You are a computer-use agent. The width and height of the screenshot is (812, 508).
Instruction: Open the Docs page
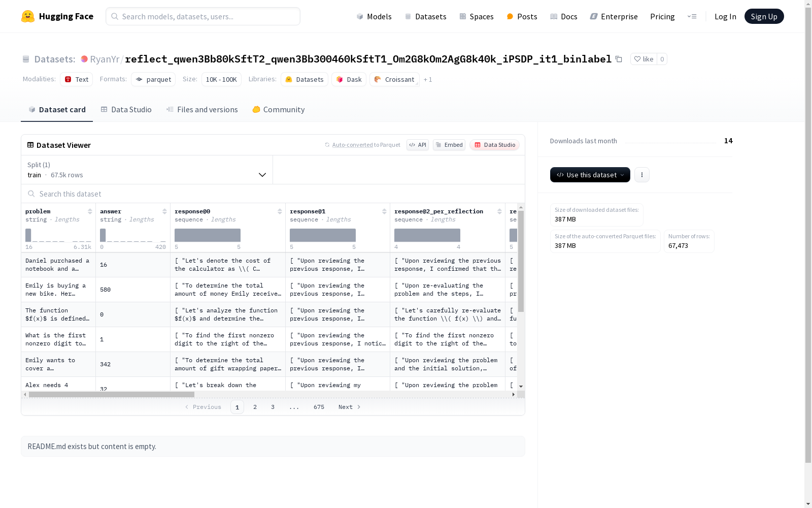click(564, 16)
